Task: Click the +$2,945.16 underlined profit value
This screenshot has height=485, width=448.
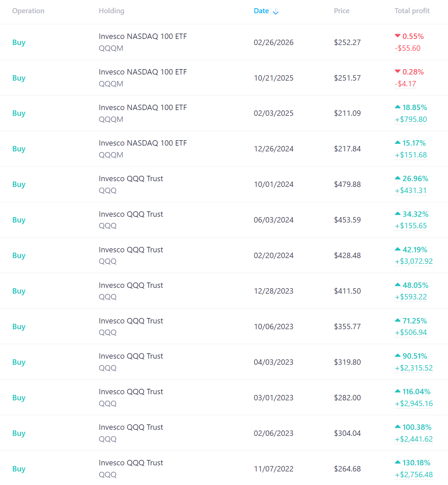Action: (414, 404)
